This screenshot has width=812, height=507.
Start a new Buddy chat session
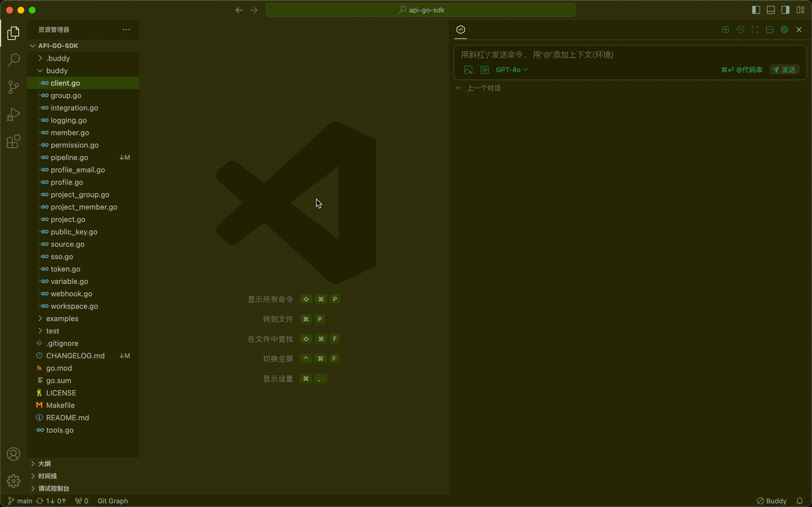tap(725, 30)
